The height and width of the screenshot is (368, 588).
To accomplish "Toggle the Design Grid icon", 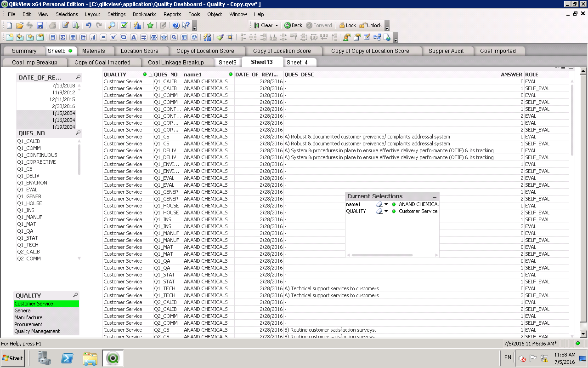I will 230,37.
